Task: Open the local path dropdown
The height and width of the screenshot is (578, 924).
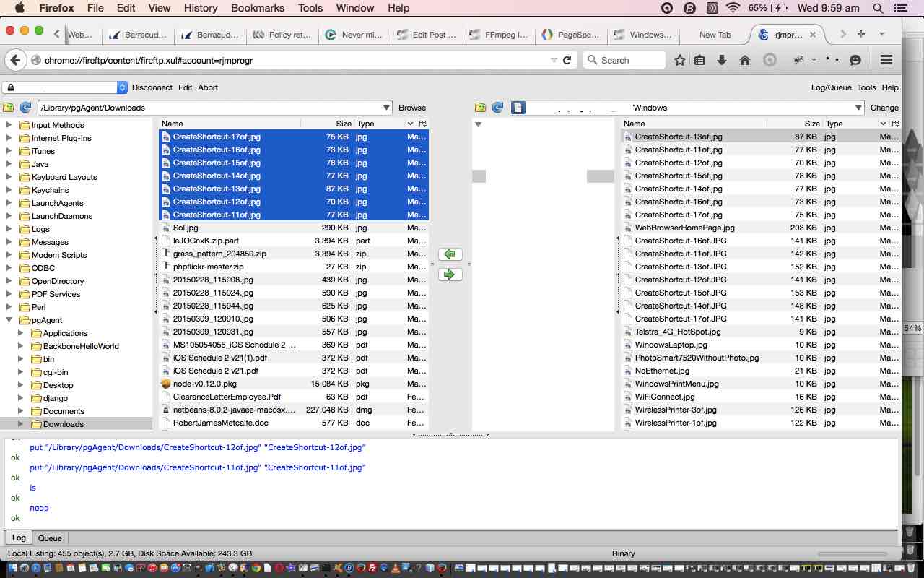Action: click(386, 108)
